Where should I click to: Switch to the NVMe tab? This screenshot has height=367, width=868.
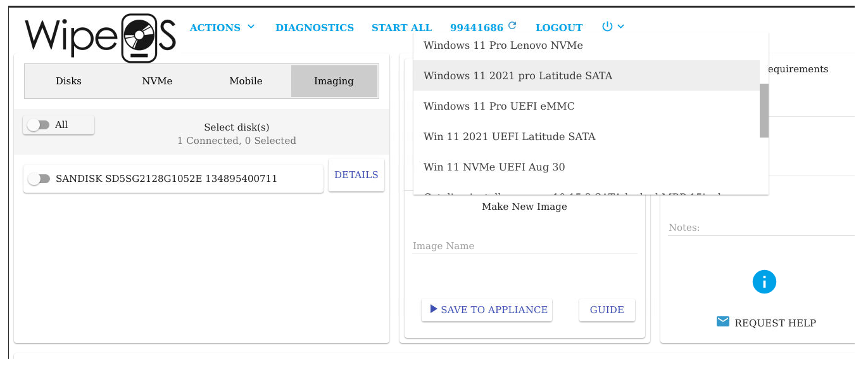coord(157,81)
